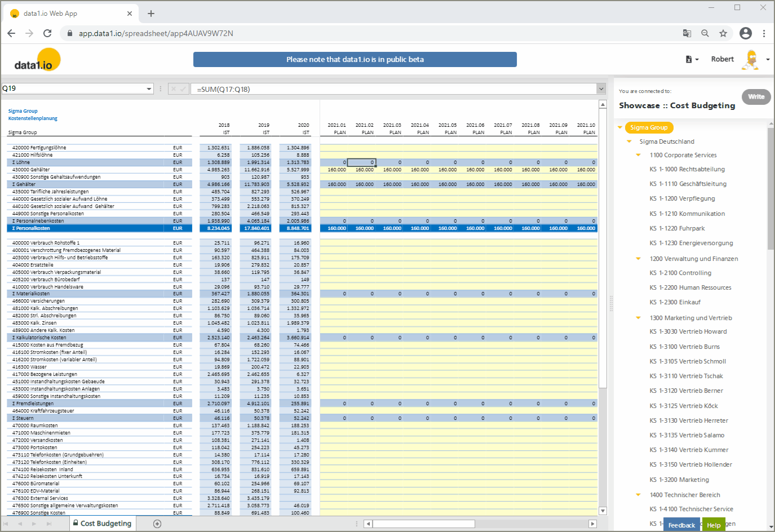The image size is (775, 532).
Task: Add a new sheet with plus icon
Action: 157,524
